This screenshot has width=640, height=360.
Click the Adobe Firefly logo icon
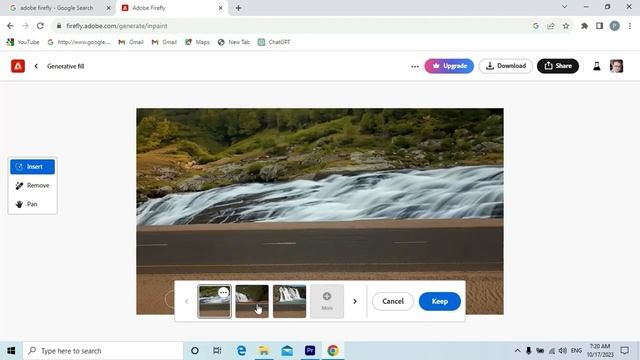[x=18, y=66]
